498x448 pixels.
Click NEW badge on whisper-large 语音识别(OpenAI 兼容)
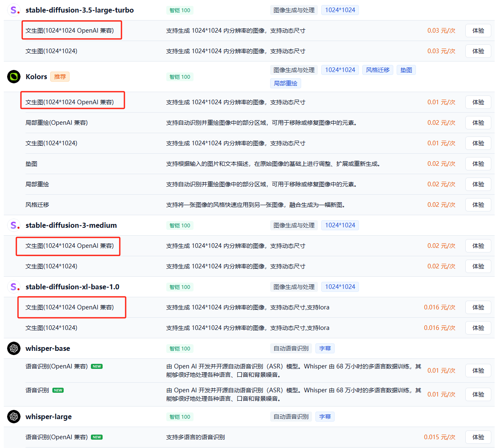97,437
